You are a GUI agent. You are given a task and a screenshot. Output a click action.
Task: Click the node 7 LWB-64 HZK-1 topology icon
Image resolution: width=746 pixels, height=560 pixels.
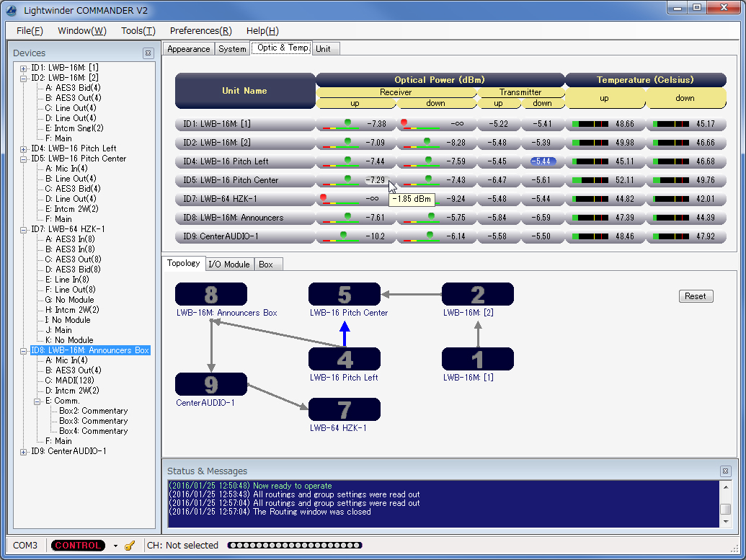point(345,409)
